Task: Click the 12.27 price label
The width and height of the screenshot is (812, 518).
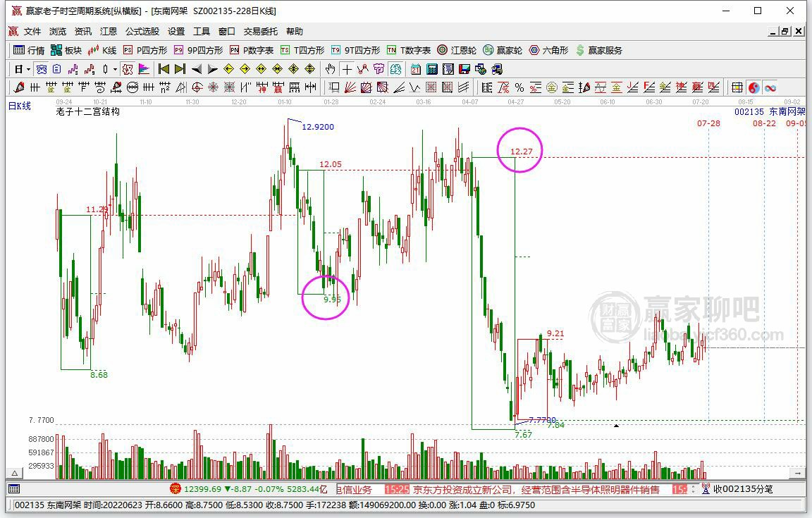Action: point(522,152)
